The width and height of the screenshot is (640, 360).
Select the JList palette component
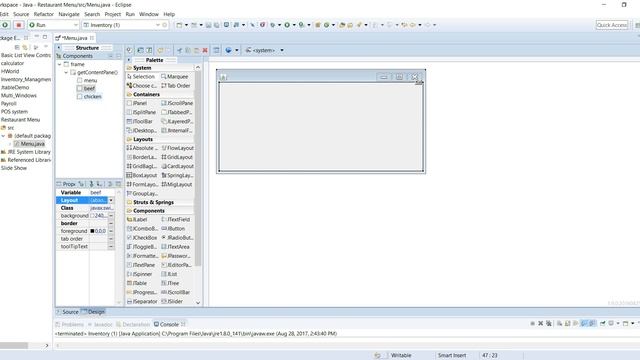169,274
